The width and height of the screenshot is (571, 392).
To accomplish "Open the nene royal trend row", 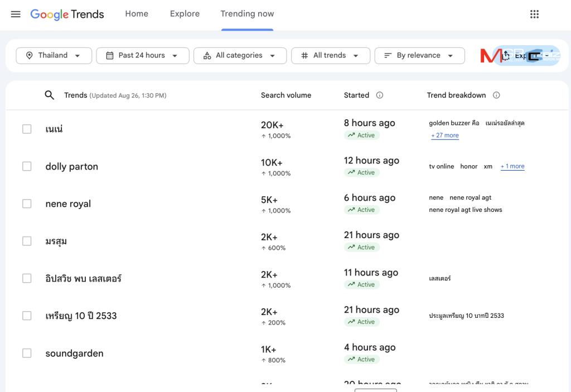I will click(x=287, y=204).
